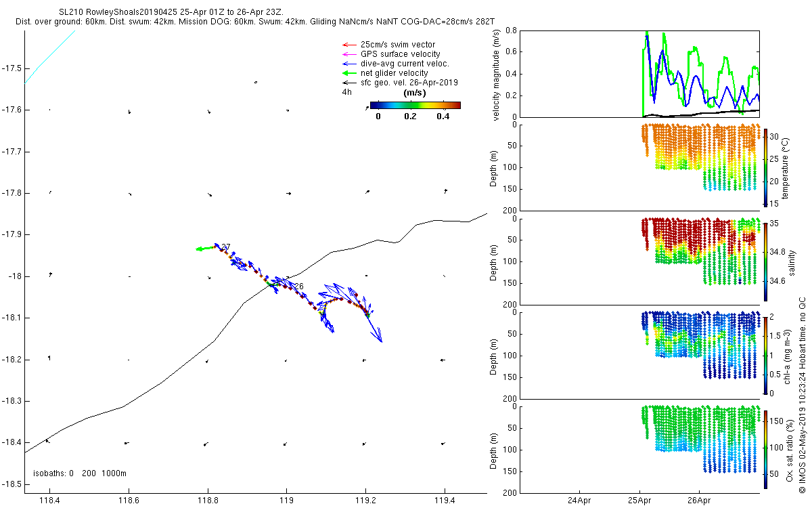The height and width of the screenshot is (508, 812).
Task: Click longitude tick '118.4' on the map axis
Action: click(49, 501)
